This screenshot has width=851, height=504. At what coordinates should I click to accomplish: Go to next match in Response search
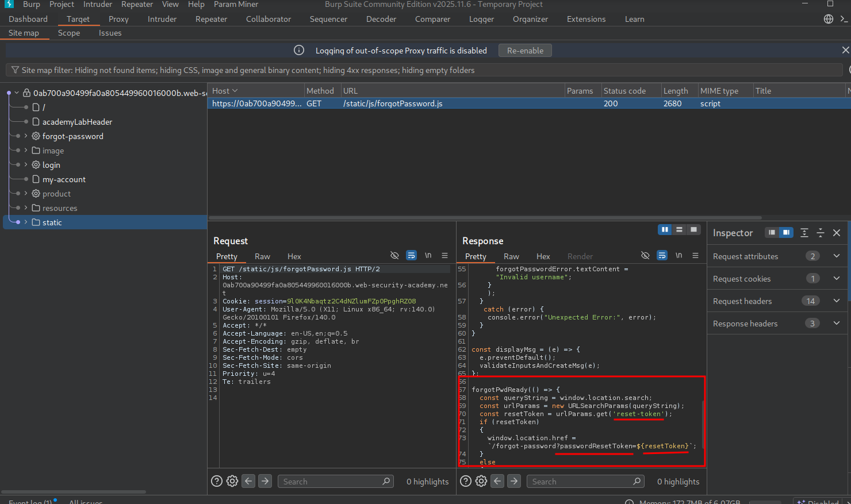point(514,481)
